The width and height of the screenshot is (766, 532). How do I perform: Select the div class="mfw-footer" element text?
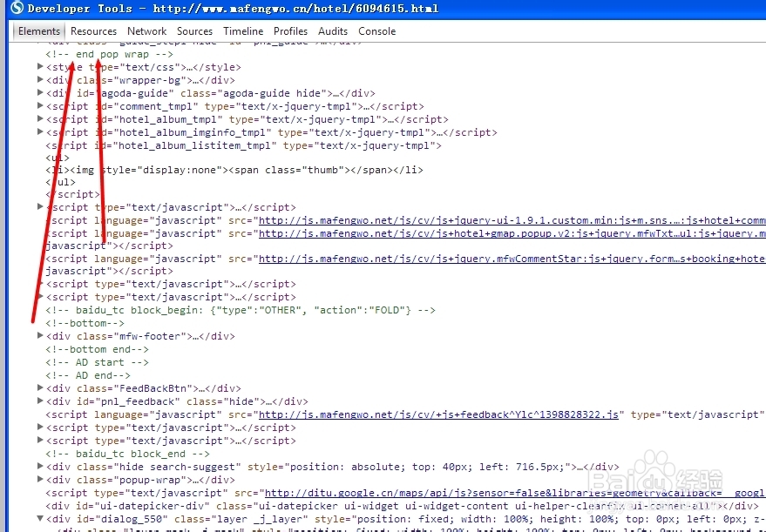point(140,336)
